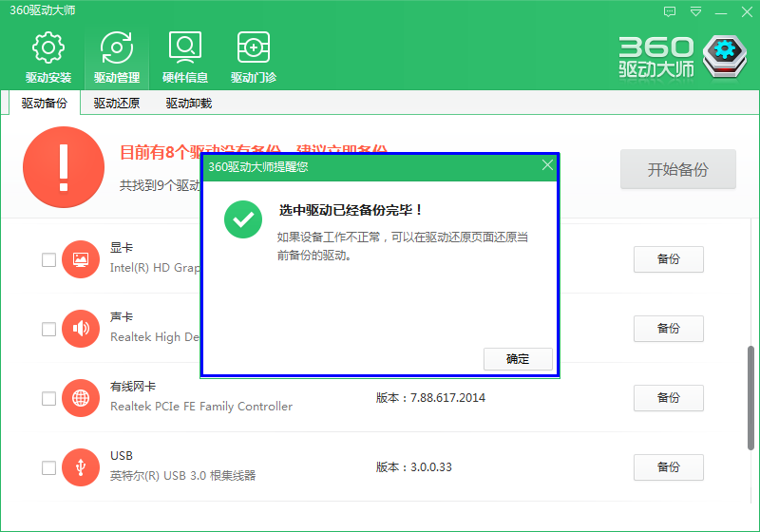Click the 声卡 sound card icon
Viewport: 760px width, 532px height.
click(81, 329)
